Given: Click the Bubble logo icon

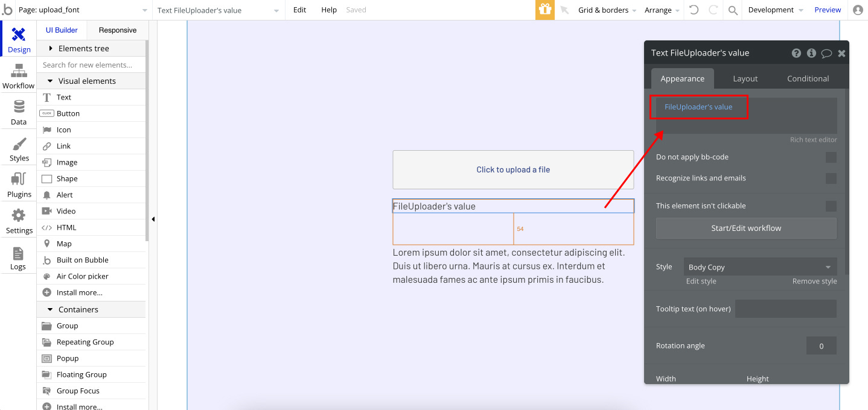Looking at the screenshot, I should coord(7,10).
